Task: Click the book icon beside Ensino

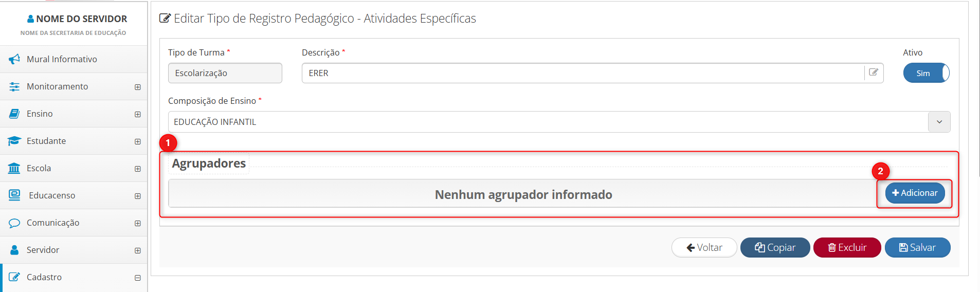Action: pyautogui.click(x=14, y=114)
